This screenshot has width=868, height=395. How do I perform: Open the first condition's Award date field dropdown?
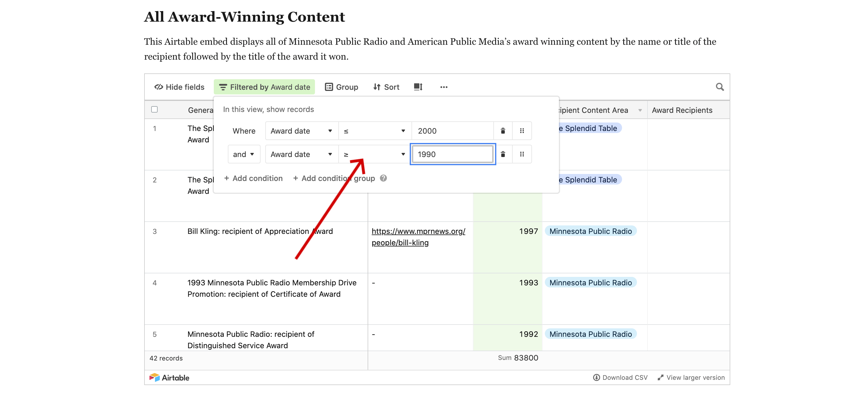pos(302,131)
